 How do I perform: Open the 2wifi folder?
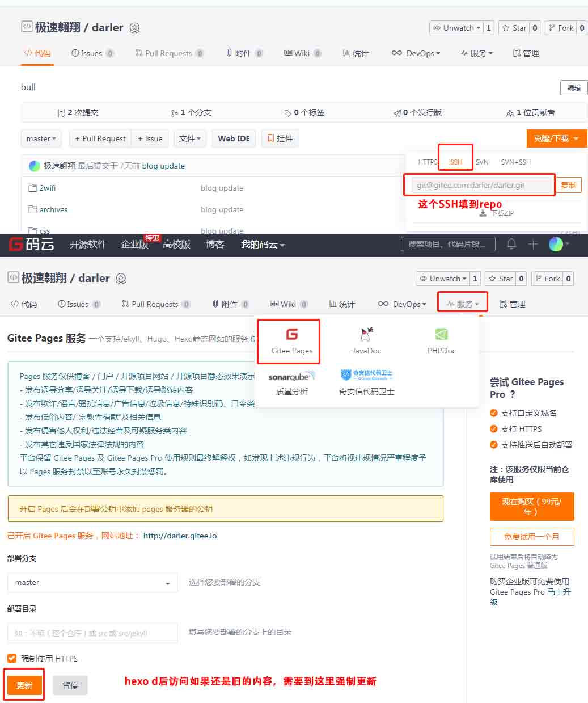47,188
